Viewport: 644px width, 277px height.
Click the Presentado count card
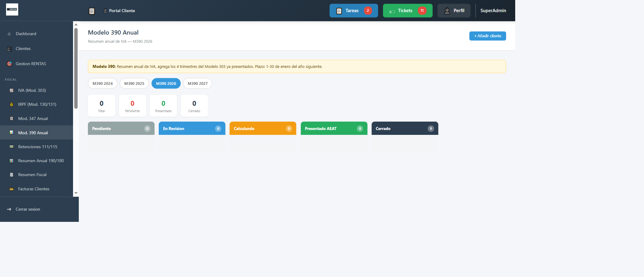point(163,106)
